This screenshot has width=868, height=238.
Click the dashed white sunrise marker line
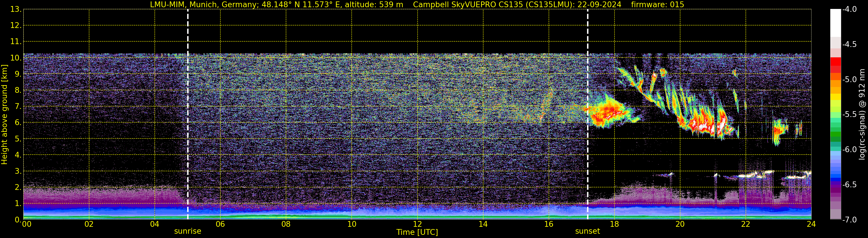(x=188, y=115)
